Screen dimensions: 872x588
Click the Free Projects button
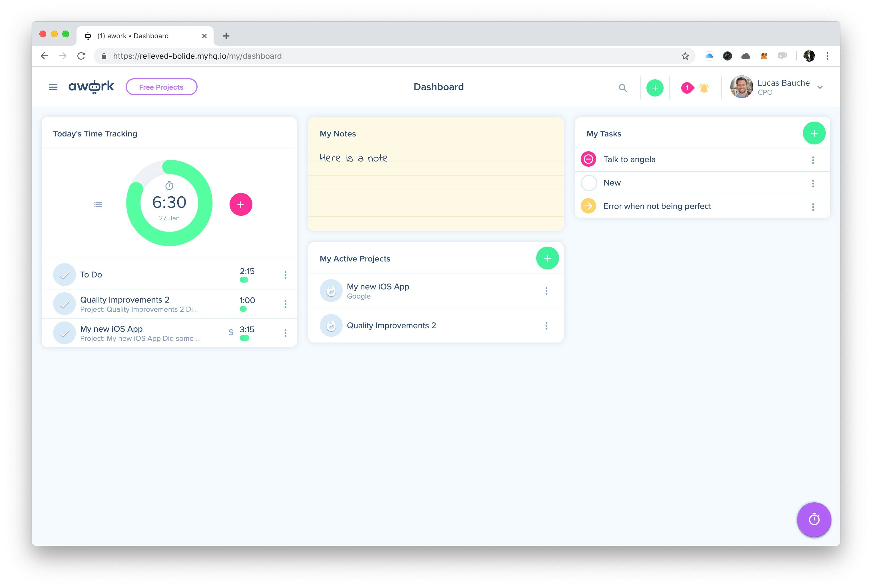tap(161, 86)
